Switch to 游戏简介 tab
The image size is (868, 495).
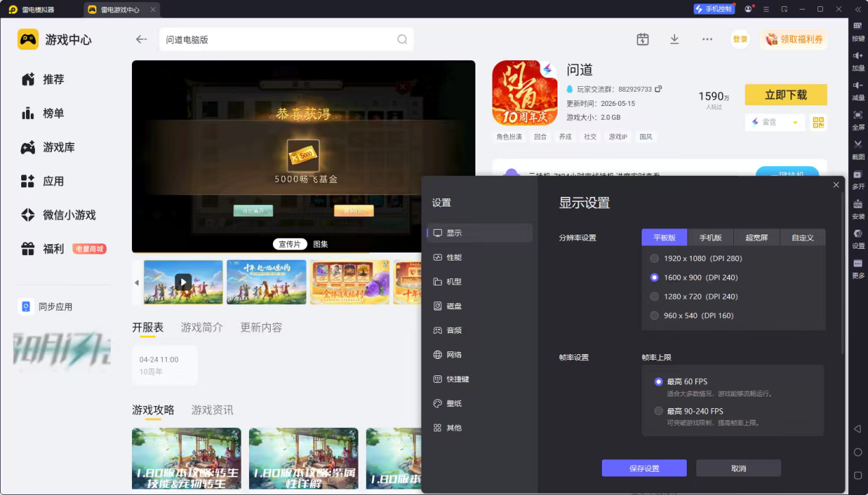(202, 327)
